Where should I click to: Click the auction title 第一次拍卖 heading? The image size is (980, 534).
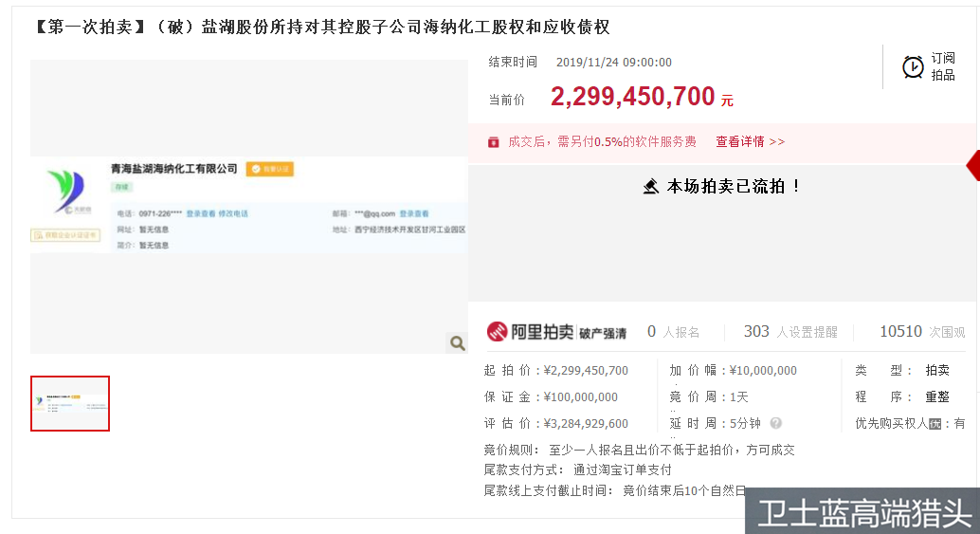[320, 27]
